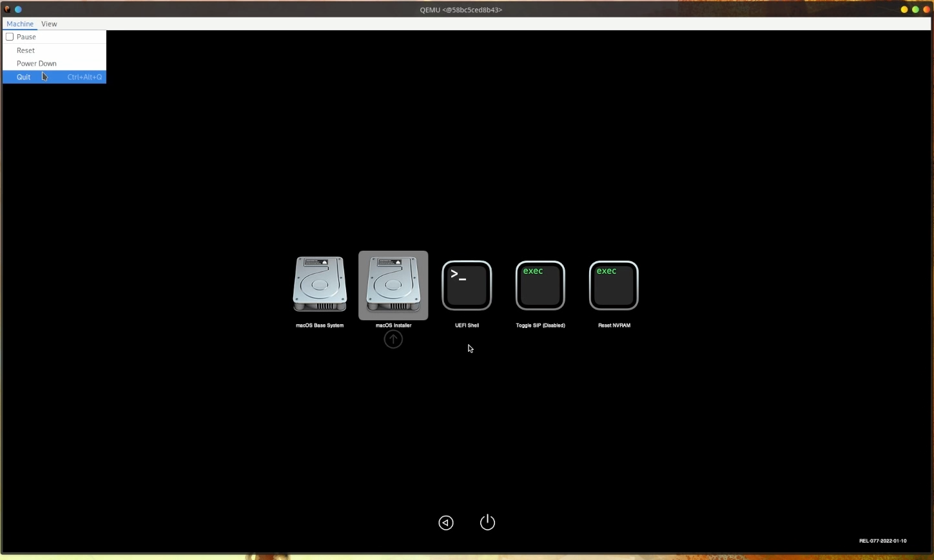Image resolution: width=934 pixels, height=560 pixels.
Task: Click the yellow minimize button of QEMU window
Action: (x=904, y=10)
